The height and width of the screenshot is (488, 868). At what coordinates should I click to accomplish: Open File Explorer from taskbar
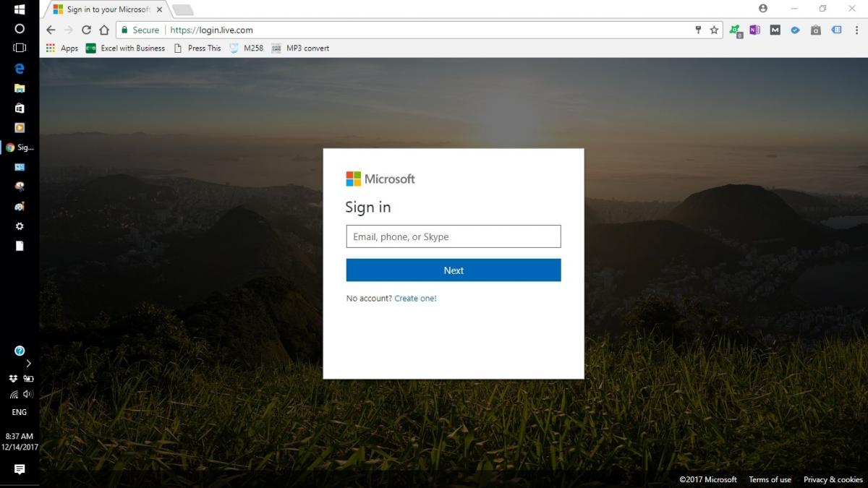20,88
